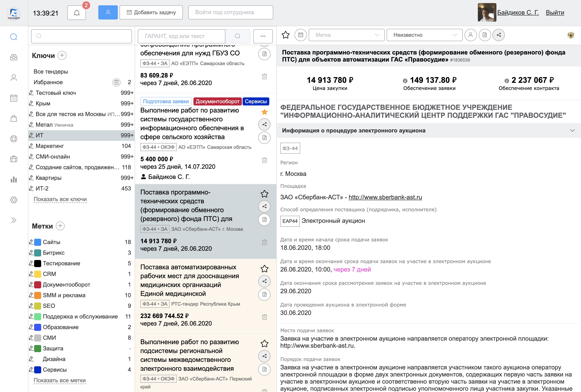
Task: Collapse Информация о процедуре электронного аукциона section
Action: [572, 130]
